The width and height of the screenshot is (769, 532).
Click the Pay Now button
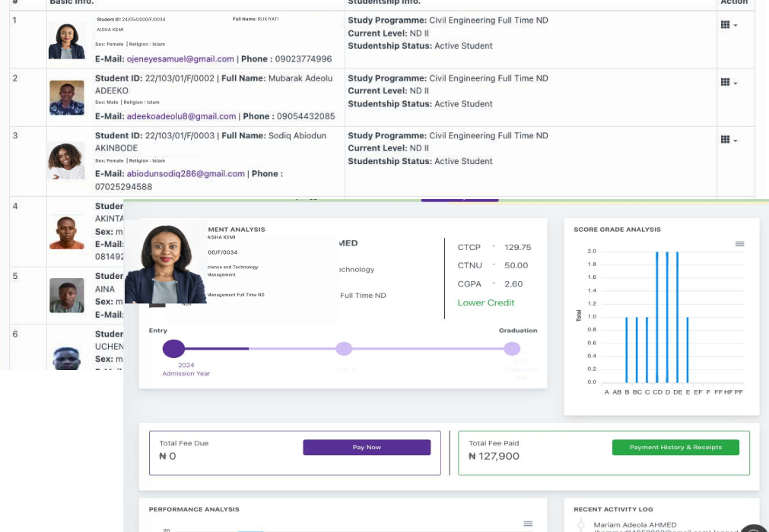(x=367, y=448)
